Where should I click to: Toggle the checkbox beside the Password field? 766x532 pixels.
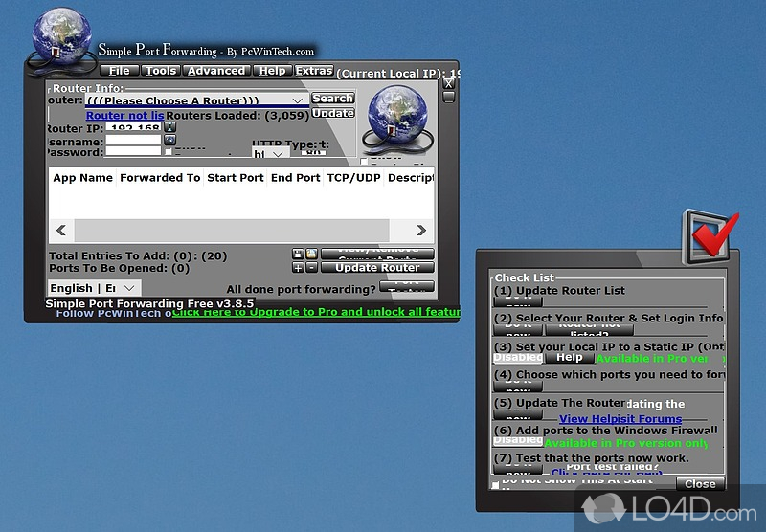click(169, 152)
